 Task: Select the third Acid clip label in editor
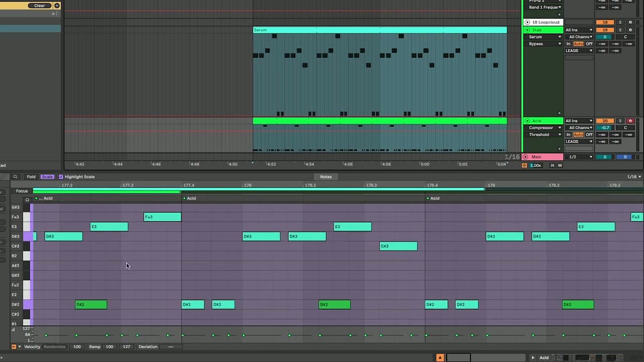pos(435,198)
